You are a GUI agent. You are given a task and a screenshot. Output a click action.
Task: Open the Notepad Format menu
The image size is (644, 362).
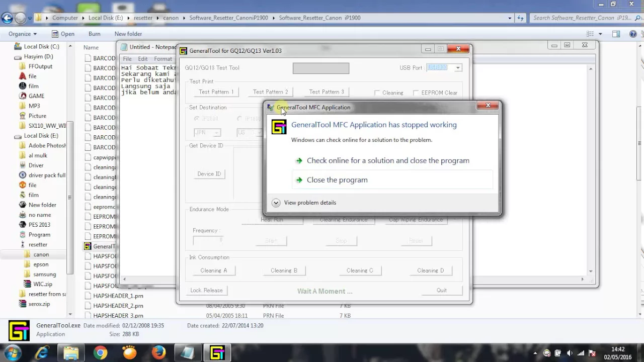tap(163, 59)
